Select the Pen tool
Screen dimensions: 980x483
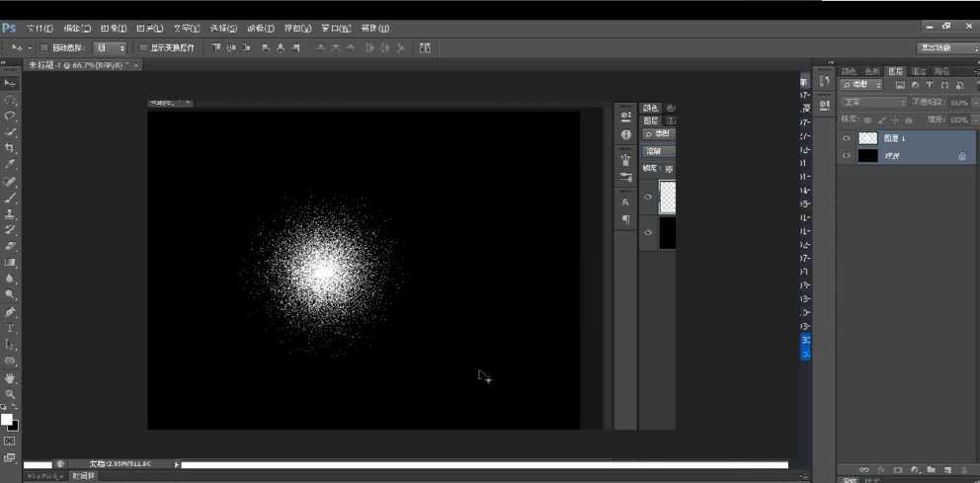click(x=10, y=312)
